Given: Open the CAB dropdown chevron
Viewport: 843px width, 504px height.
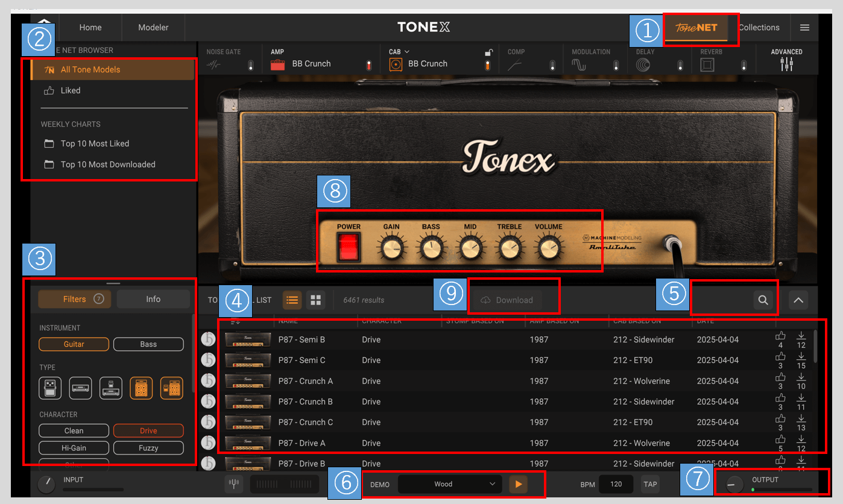Looking at the screenshot, I should [407, 52].
